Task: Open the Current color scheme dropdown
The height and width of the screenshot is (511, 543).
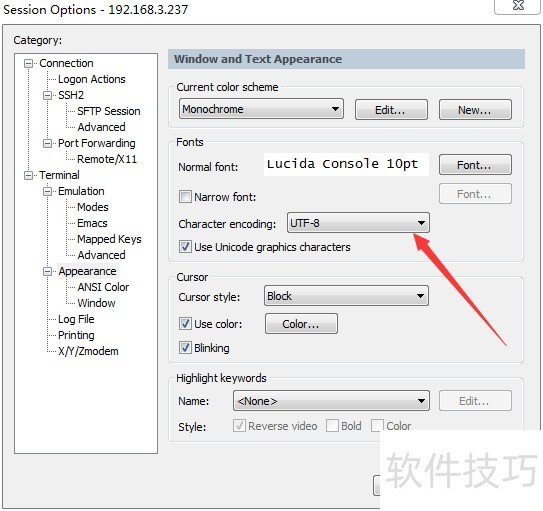Action: [261, 109]
